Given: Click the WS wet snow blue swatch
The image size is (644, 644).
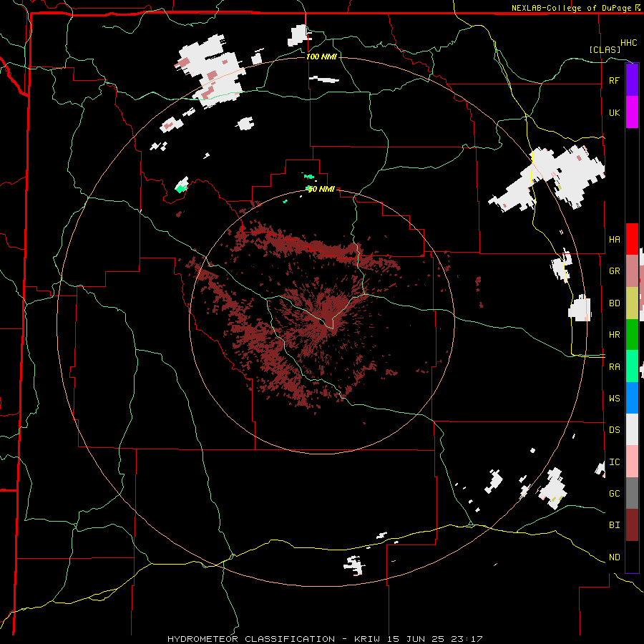Looking at the screenshot, I should pos(632,398).
